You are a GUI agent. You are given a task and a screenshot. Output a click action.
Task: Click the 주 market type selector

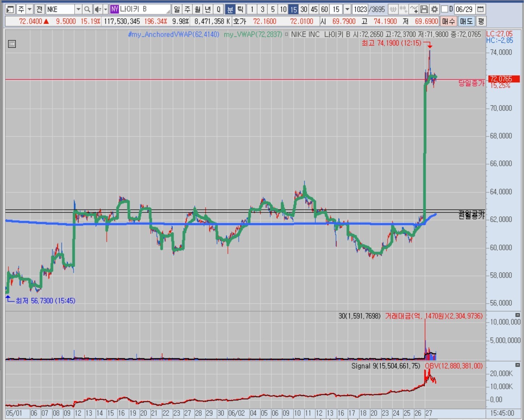click(x=21, y=9)
